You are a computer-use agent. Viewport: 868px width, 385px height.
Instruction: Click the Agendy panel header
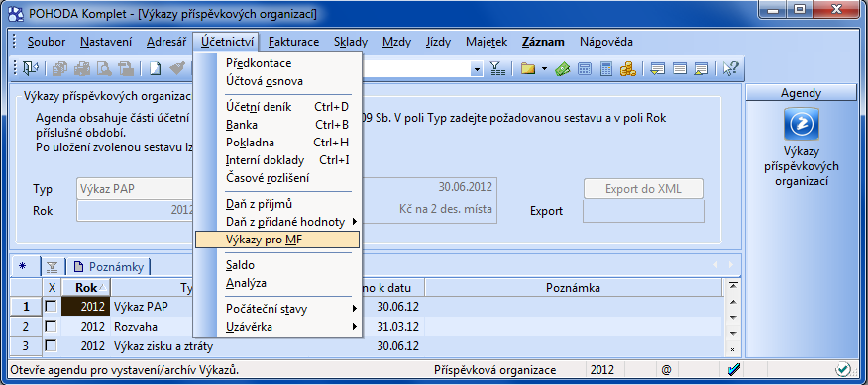(801, 93)
